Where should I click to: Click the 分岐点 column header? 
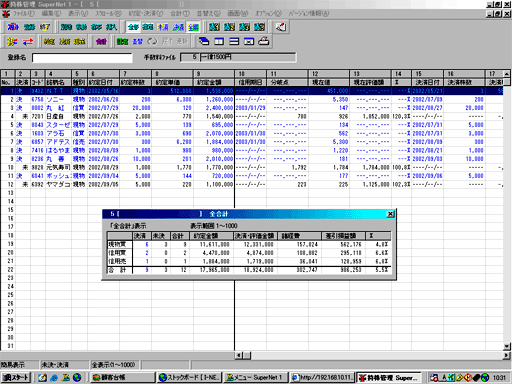287,82
